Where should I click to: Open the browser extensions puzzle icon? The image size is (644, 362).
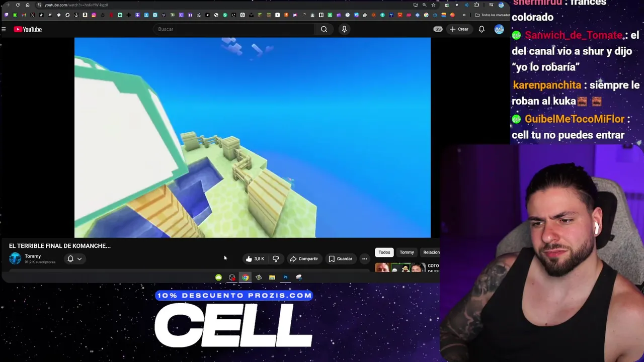pyautogui.click(x=476, y=5)
